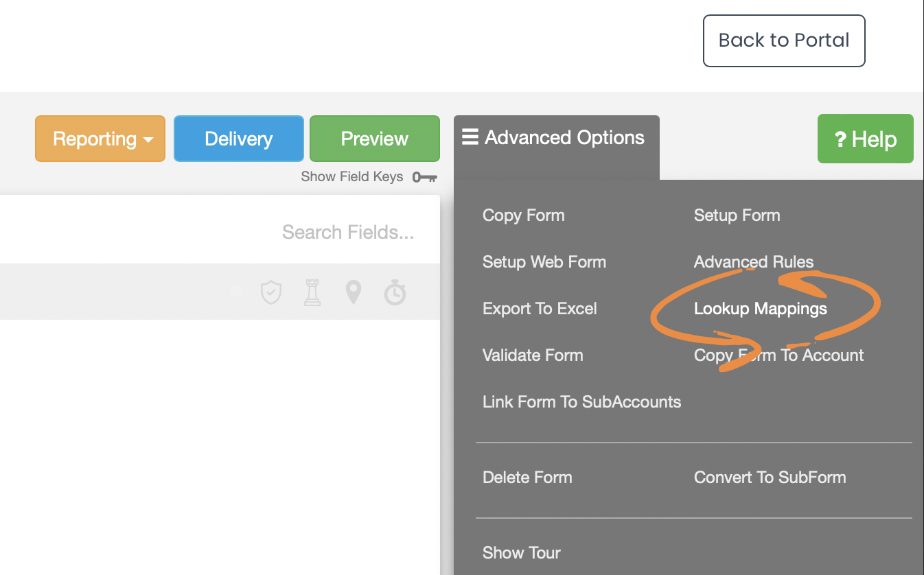
Task: Open the Help button
Action: pyautogui.click(x=865, y=139)
